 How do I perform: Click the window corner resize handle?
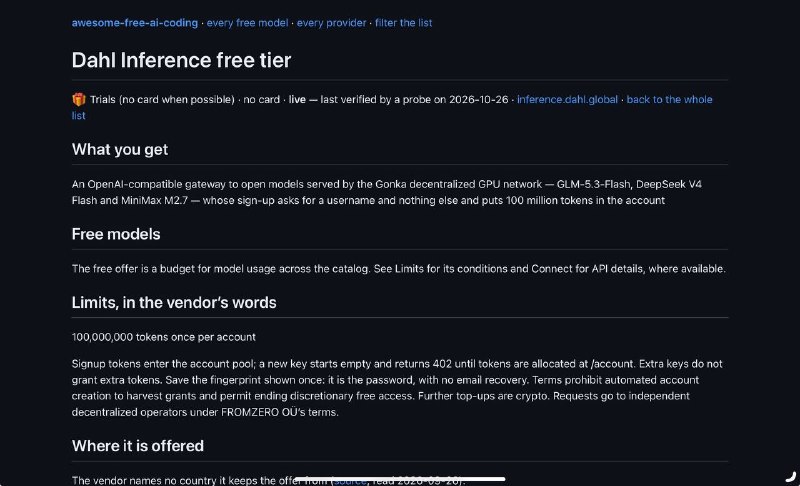point(790,477)
